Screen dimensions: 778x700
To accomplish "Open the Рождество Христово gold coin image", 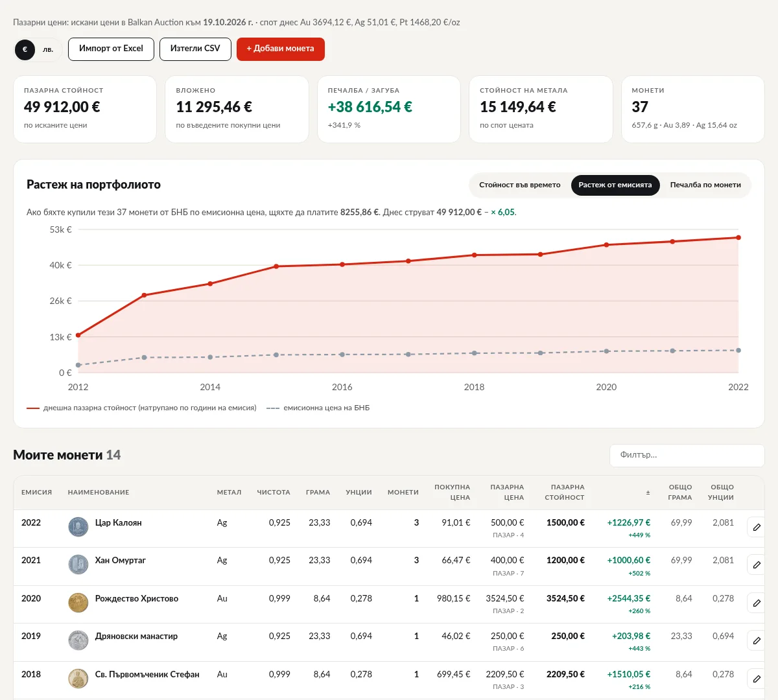I will (x=78, y=603).
